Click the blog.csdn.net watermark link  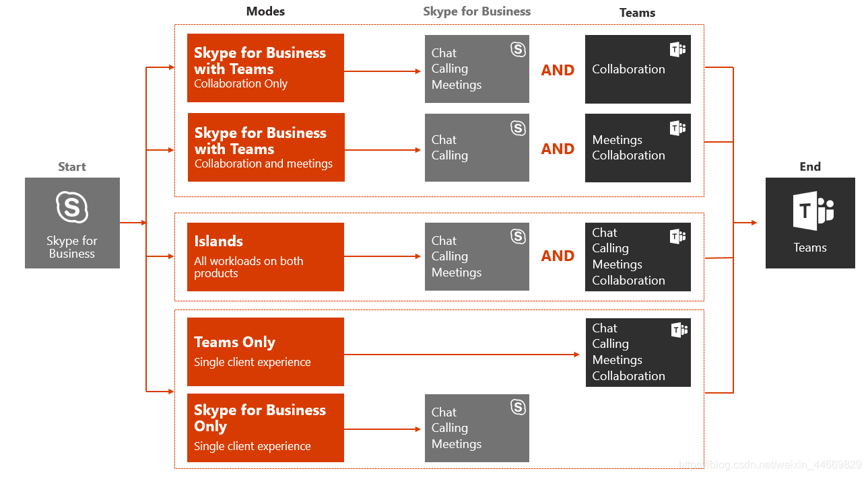point(770,465)
